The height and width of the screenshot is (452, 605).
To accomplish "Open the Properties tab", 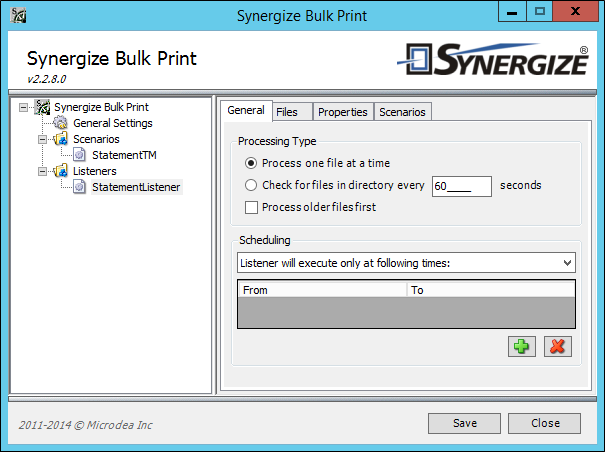I will (x=343, y=112).
